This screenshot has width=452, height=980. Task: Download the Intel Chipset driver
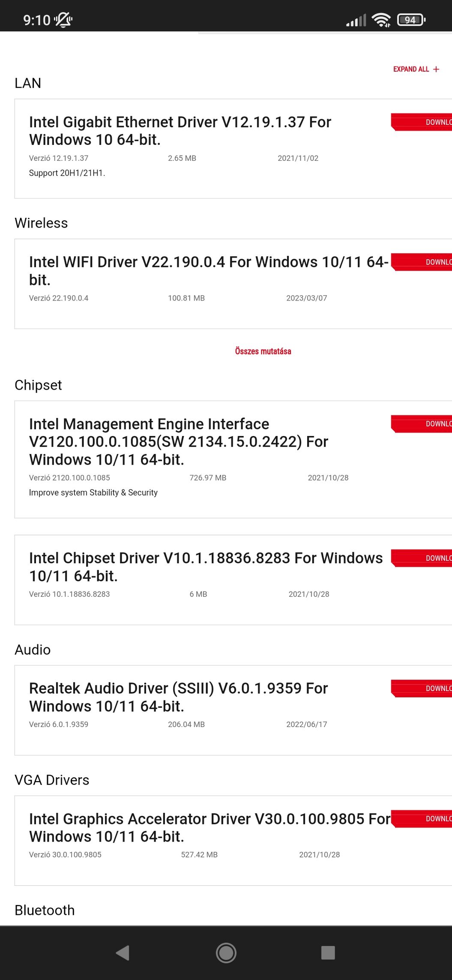coord(422,558)
